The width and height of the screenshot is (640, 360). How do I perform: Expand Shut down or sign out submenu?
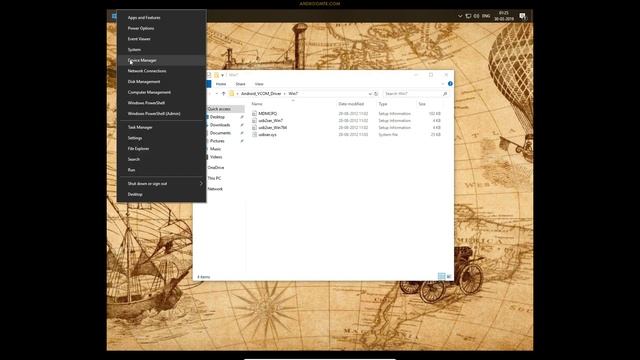[161, 183]
